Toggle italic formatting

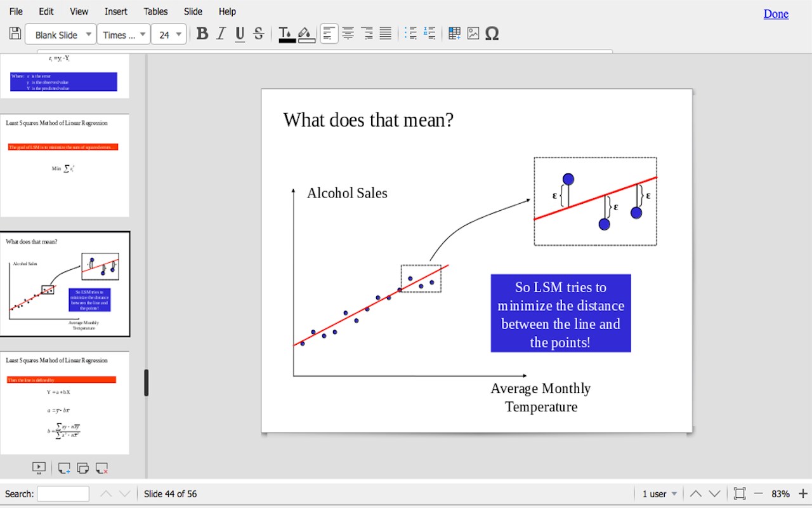point(221,34)
